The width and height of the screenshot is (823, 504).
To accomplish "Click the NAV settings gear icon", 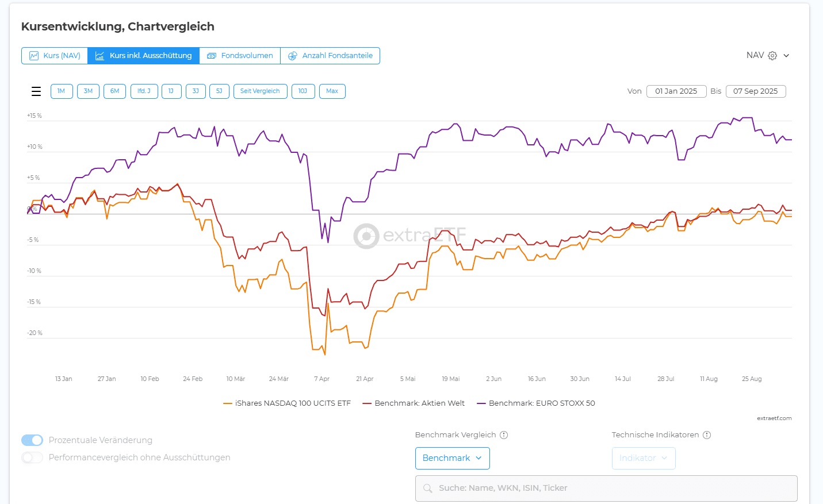I will [772, 56].
